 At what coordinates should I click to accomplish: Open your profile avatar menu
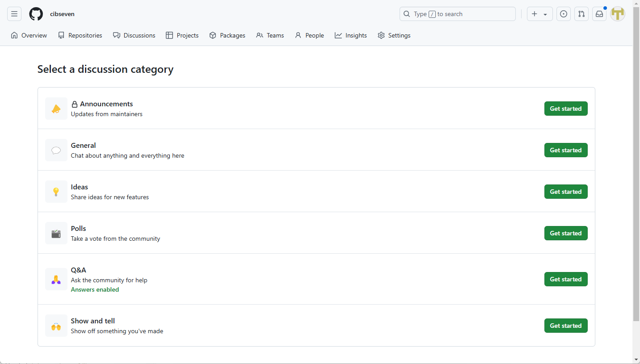point(618,14)
